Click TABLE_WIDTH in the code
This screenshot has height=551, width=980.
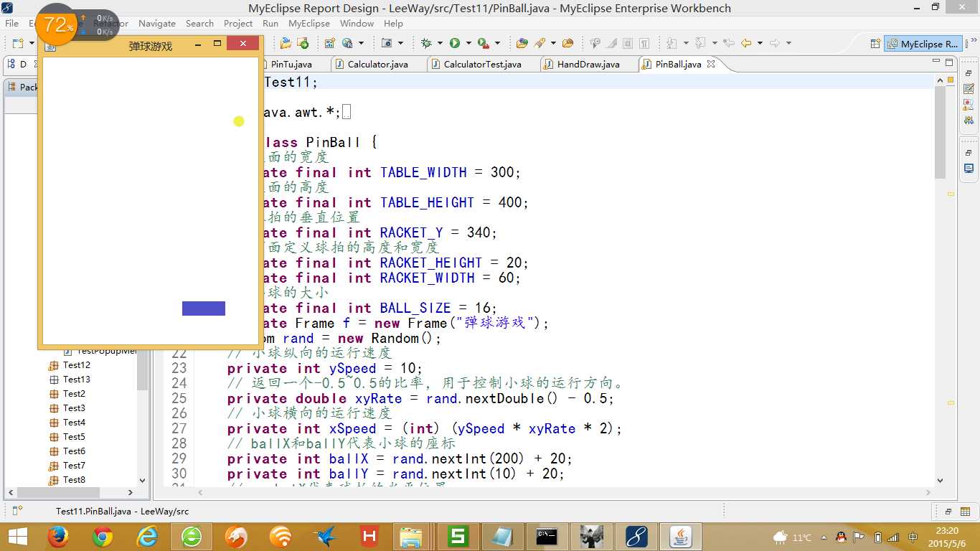pyautogui.click(x=423, y=172)
